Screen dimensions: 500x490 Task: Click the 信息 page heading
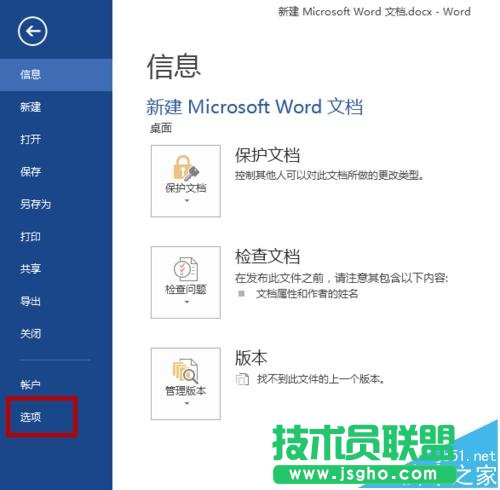[x=174, y=67]
